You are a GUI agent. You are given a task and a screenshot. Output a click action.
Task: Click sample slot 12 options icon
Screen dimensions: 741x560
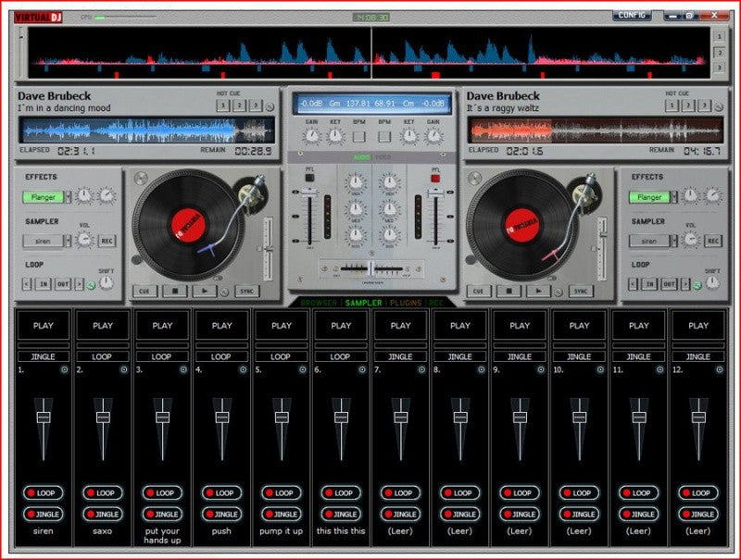coord(720,369)
